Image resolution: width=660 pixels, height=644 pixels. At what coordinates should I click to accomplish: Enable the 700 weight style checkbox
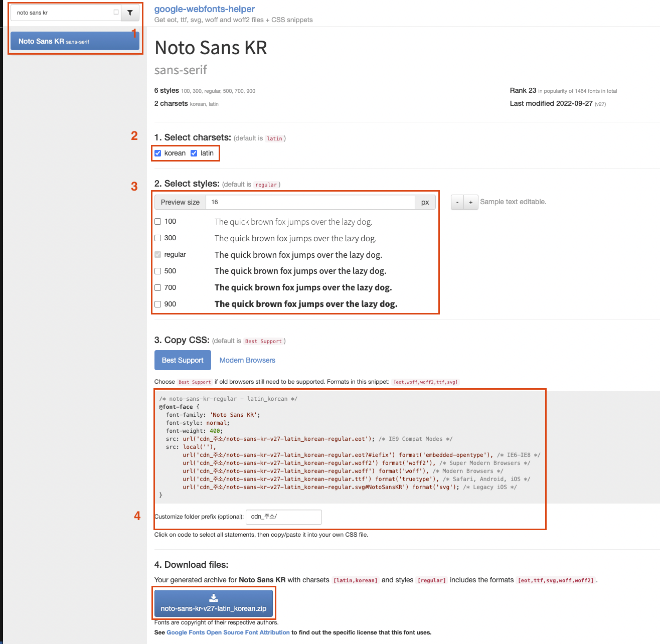pos(158,288)
